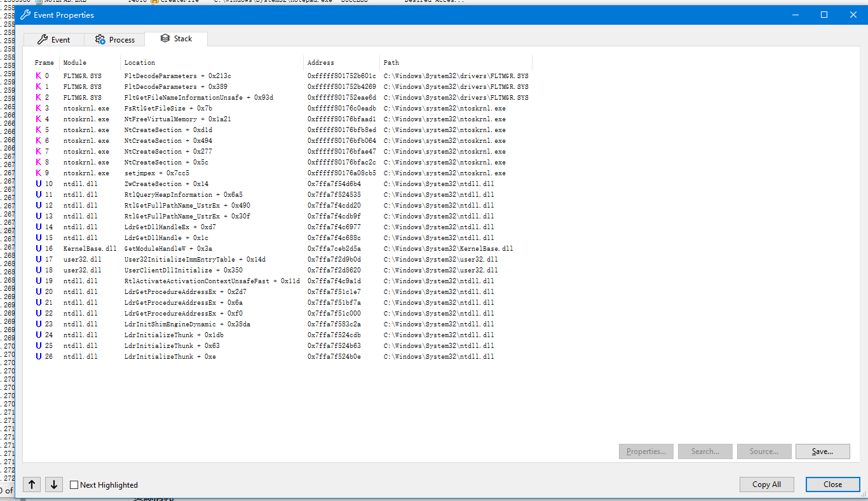This screenshot has width=868, height=501.
Task: Click the user U icon for frame 10
Action: coord(38,184)
